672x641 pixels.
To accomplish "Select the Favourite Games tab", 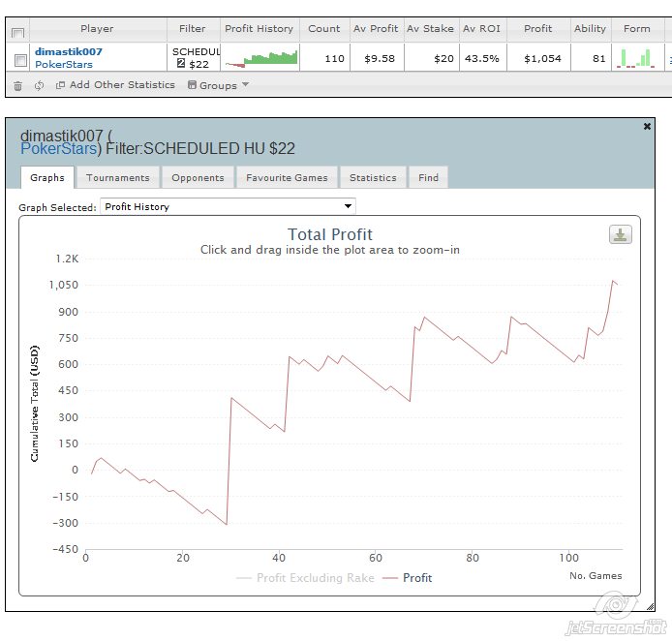I will (x=287, y=177).
